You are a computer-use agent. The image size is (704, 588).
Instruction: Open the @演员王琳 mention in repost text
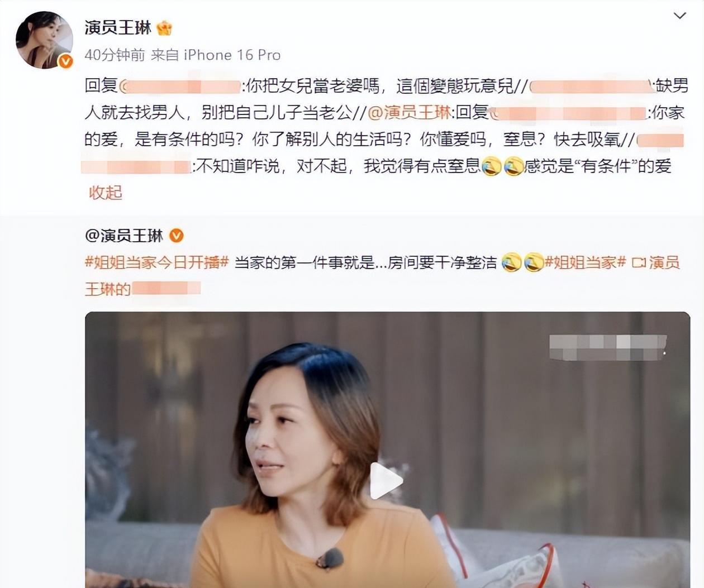click(x=410, y=112)
